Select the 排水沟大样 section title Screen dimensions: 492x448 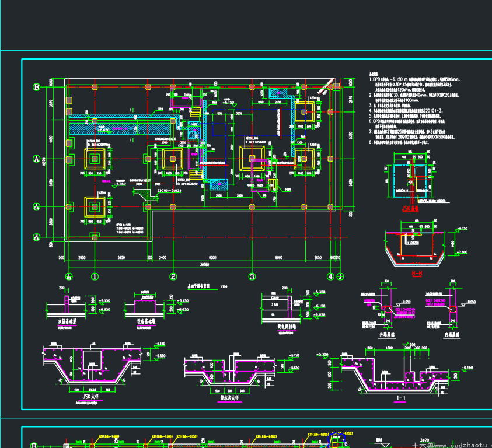click(229, 398)
